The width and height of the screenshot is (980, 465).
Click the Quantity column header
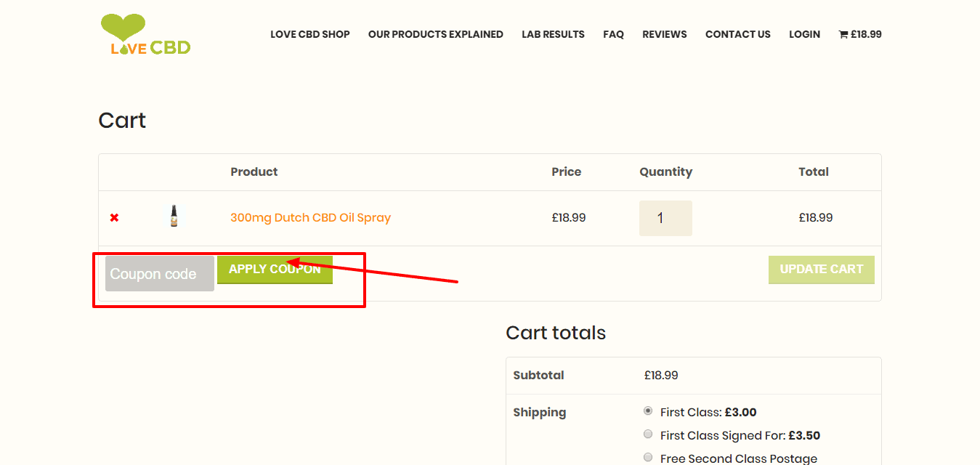coord(665,172)
